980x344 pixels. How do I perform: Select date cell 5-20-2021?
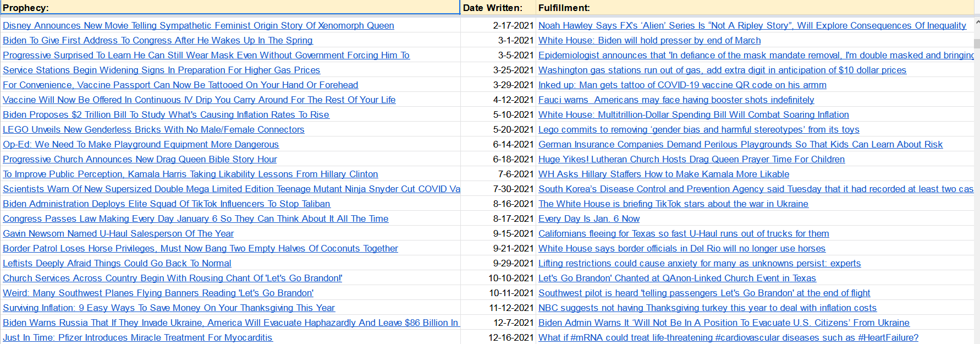click(498, 129)
